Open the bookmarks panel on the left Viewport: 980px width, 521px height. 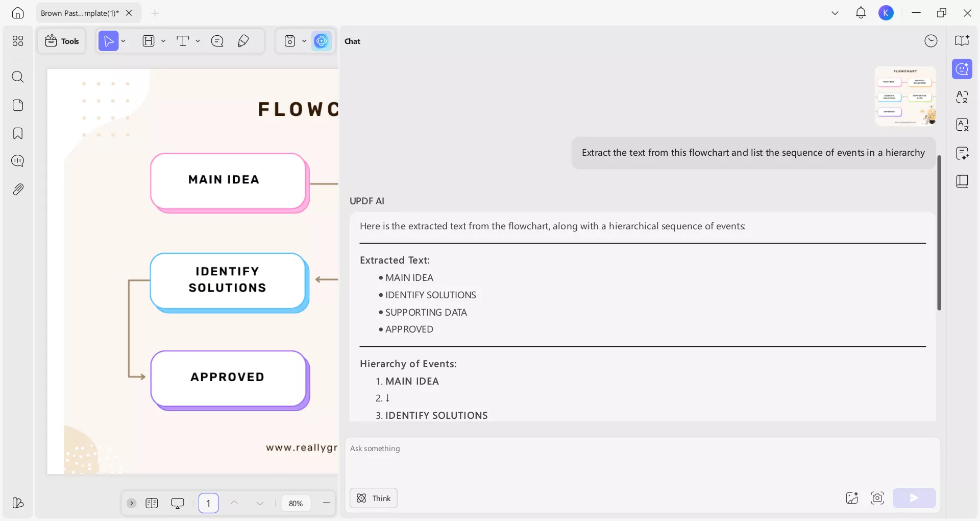pyautogui.click(x=18, y=133)
